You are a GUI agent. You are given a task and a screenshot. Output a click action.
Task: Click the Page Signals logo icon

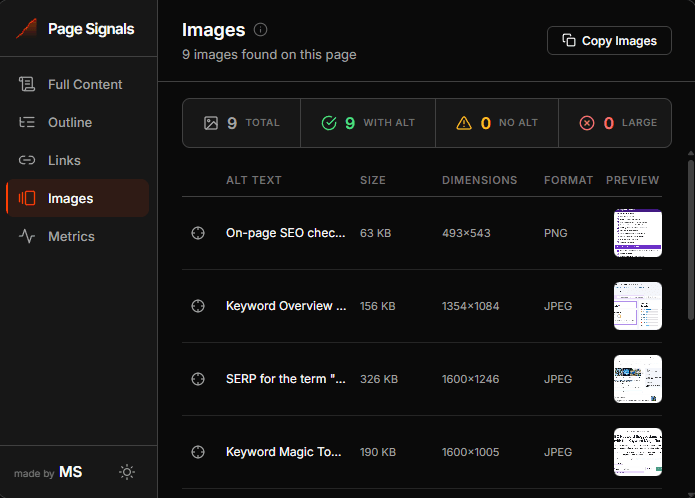point(27,29)
